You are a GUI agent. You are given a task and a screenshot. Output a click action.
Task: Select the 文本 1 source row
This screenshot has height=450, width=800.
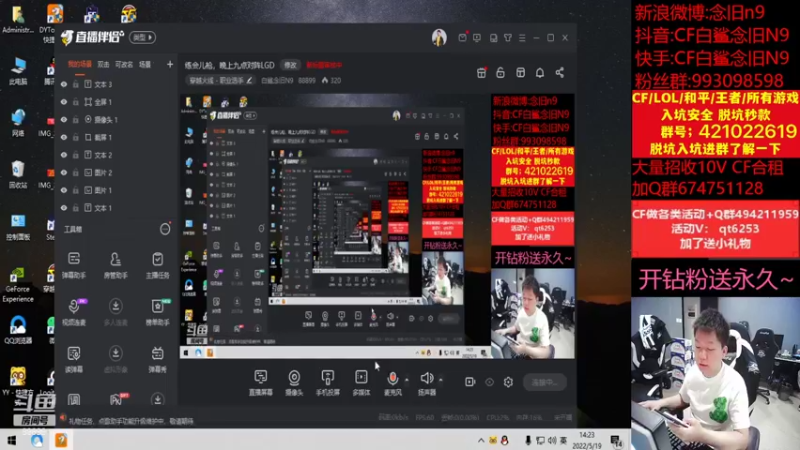point(116,208)
